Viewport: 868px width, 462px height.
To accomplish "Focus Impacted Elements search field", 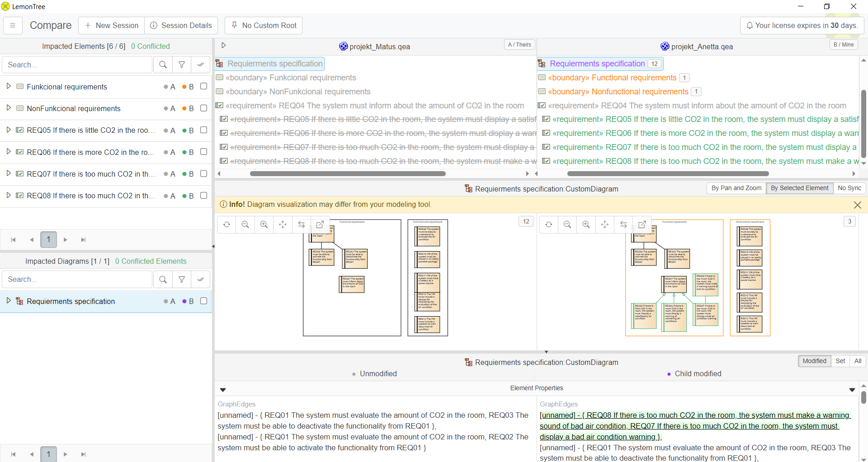I will pos(77,65).
